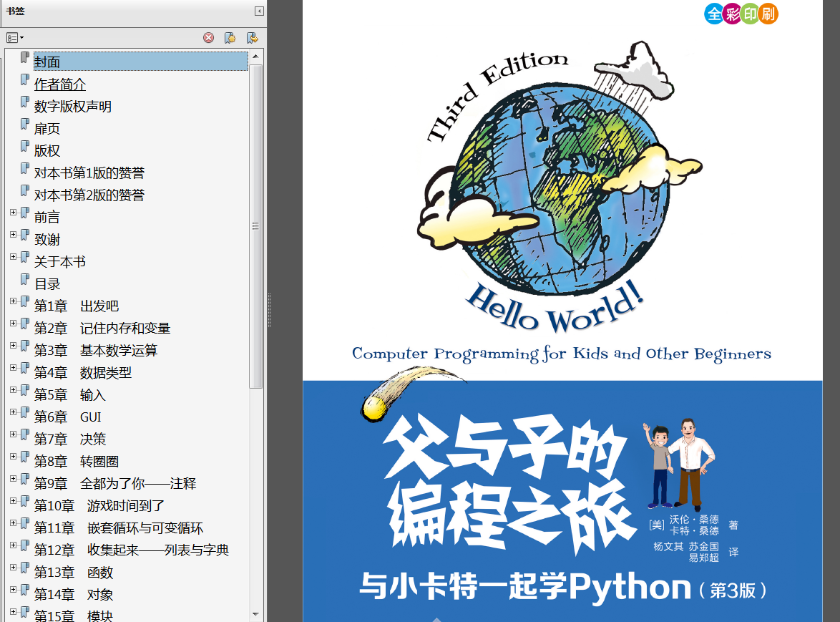Expand 第7章 决策 chapter node
The image size is (840, 622).
click(x=14, y=434)
